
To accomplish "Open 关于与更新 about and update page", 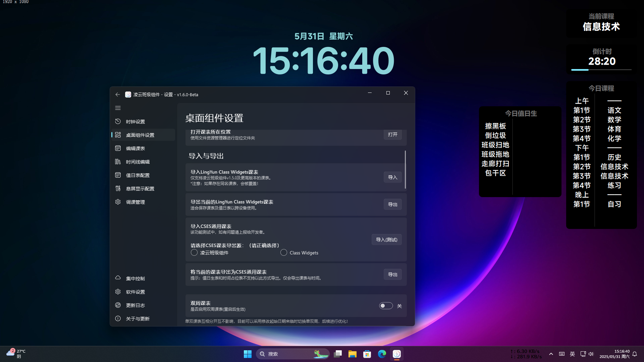I will pos(138,319).
